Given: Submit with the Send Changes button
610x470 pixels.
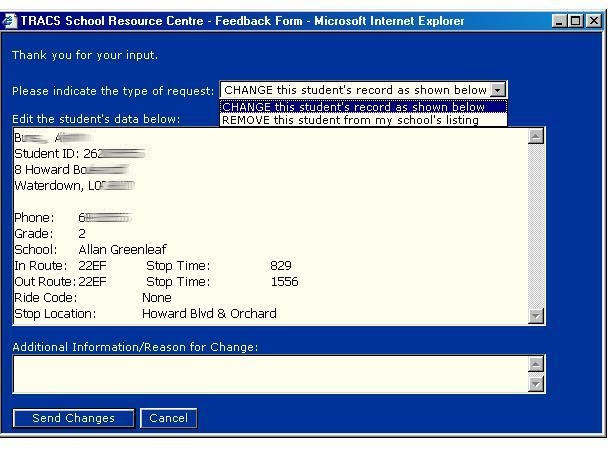Looking at the screenshot, I should 73,418.
